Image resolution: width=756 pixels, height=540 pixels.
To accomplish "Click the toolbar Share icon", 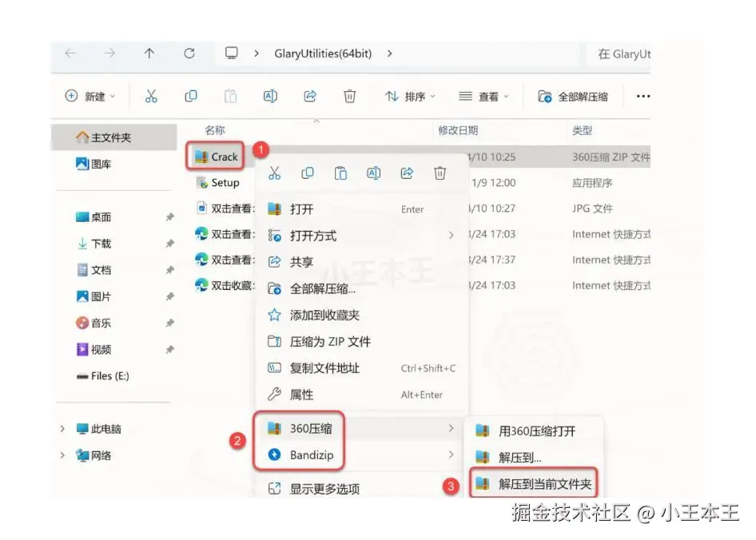I will 310,97.
